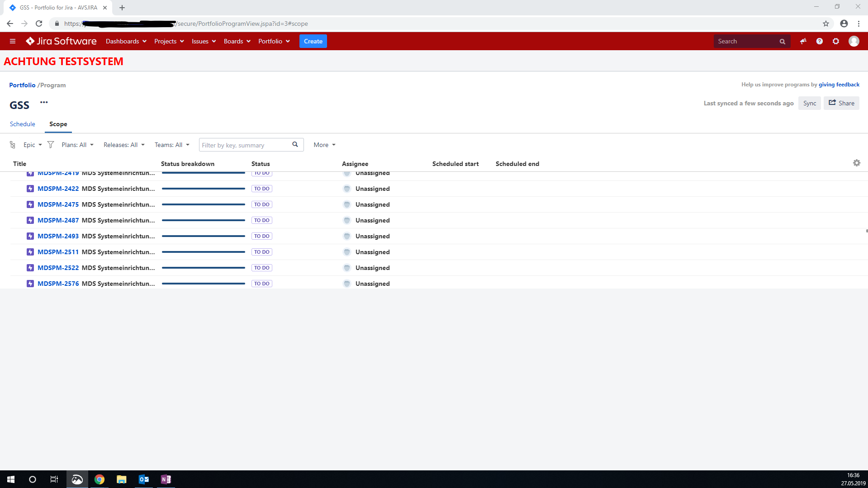868x488 pixels.
Task: Open the Dashboards menu
Action: click(x=126, y=41)
